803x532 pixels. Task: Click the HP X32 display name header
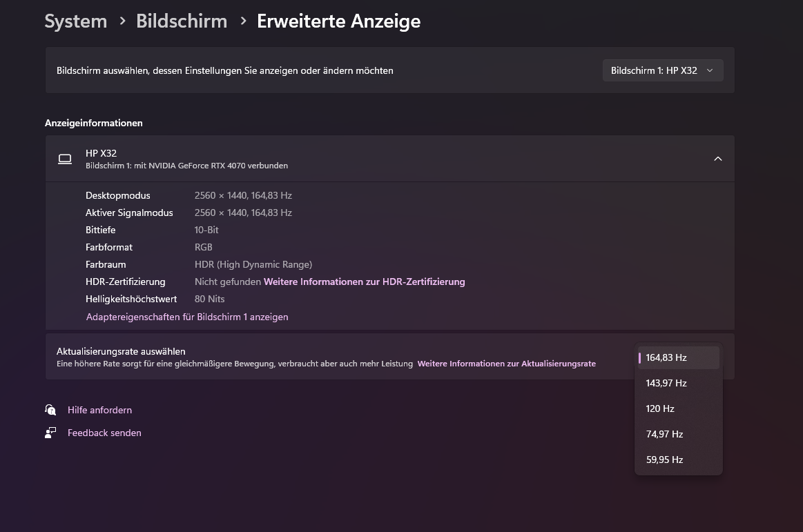coord(101,153)
